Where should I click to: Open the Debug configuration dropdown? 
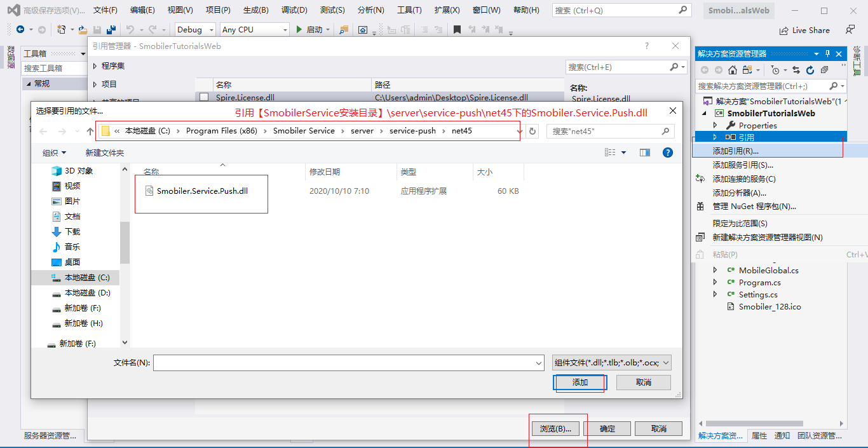coord(196,30)
